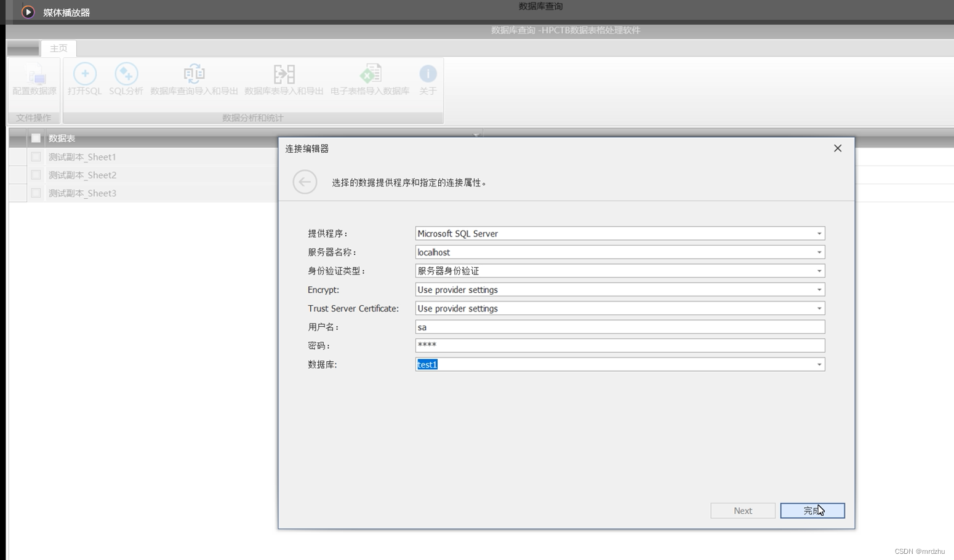Click the Next button
Viewport: 954px width, 560px height.
click(x=742, y=510)
